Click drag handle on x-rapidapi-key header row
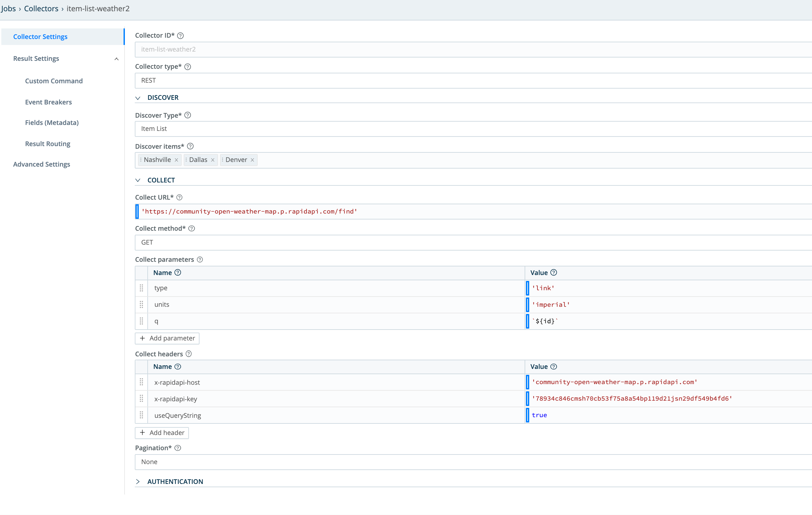Image resolution: width=812 pixels, height=515 pixels. point(141,399)
